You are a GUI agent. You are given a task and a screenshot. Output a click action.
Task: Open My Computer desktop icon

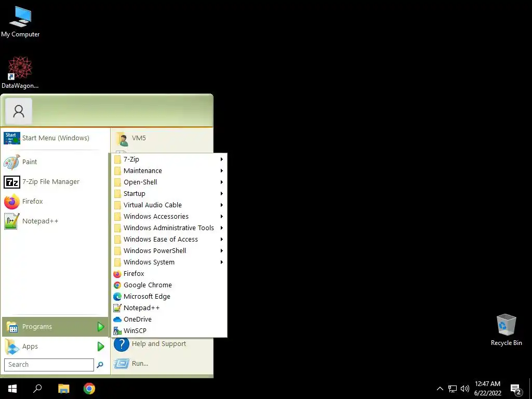pos(20,22)
